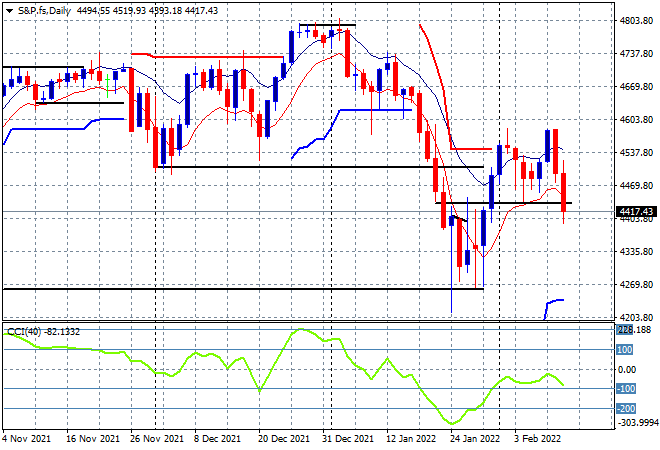Image resolution: width=660 pixels, height=450 pixels.
Task: Click the 24 Jan 2022 date label
Action: point(474,439)
